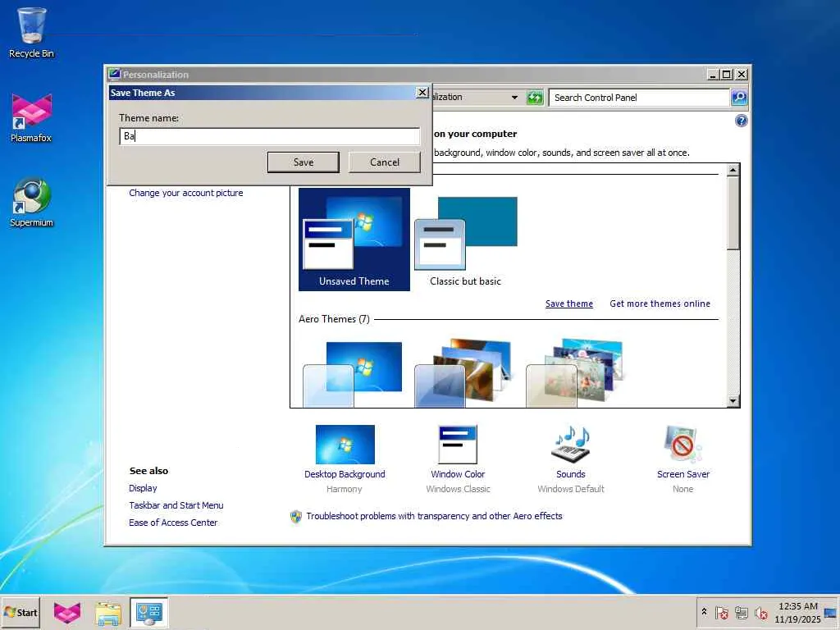This screenshot has height=630, width=840.
Task: Select the Architecture Aero theme thumbnail
Action: (463, 372)
